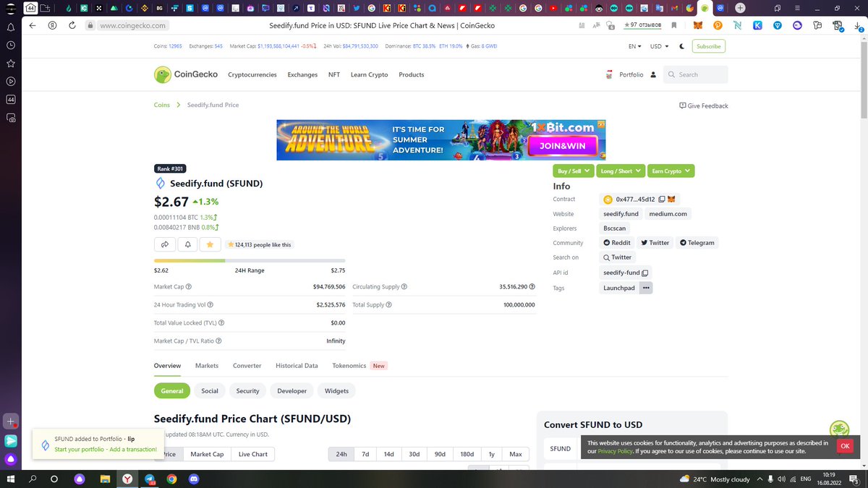Switch chart to Live Chart

point(252,454)
